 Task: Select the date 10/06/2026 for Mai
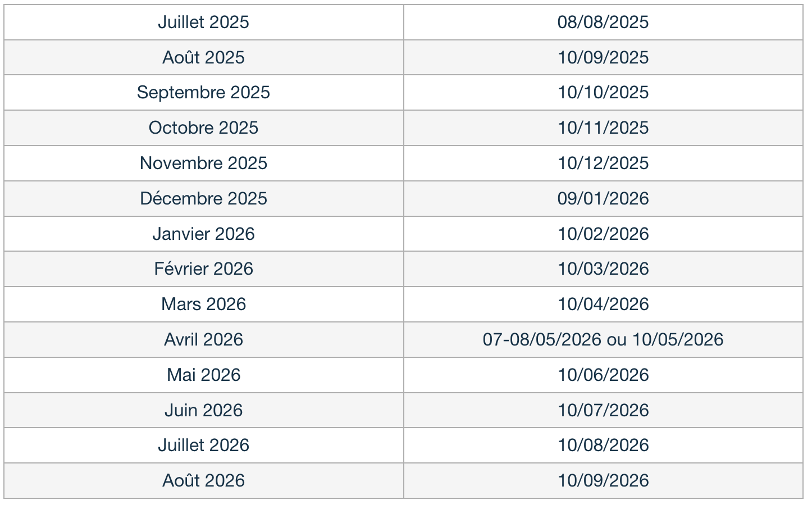tap(603, 375)
